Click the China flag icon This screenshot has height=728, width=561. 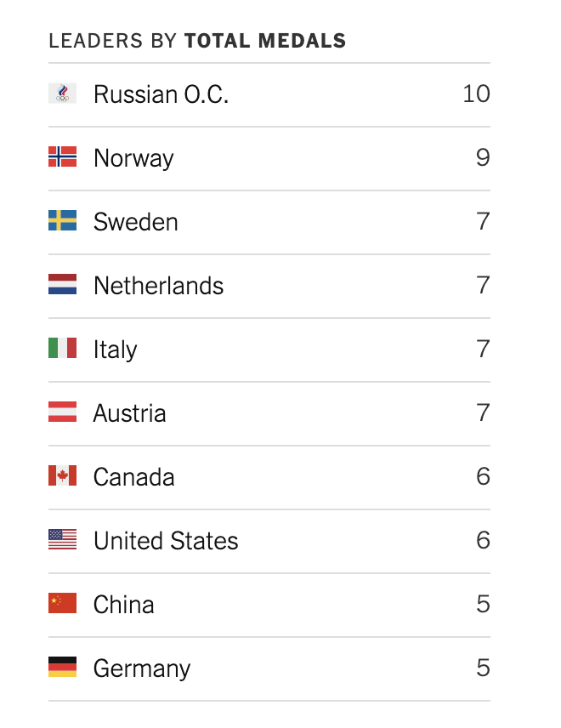coord(62,604)
